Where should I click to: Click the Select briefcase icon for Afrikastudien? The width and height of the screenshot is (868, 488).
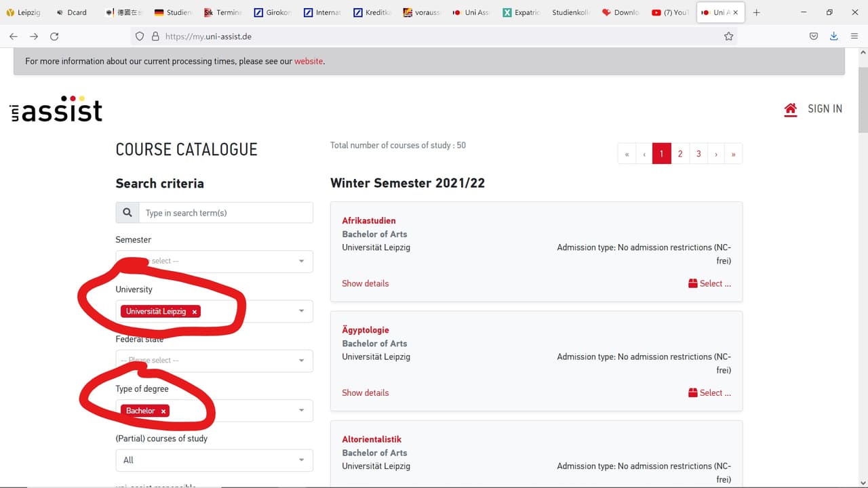692,283
